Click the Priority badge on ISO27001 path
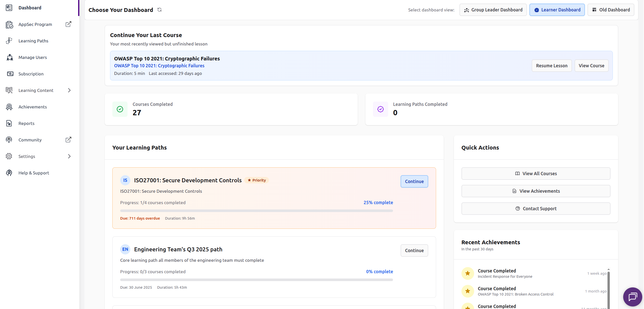This screenshot has width=644, height=309. 257,180
